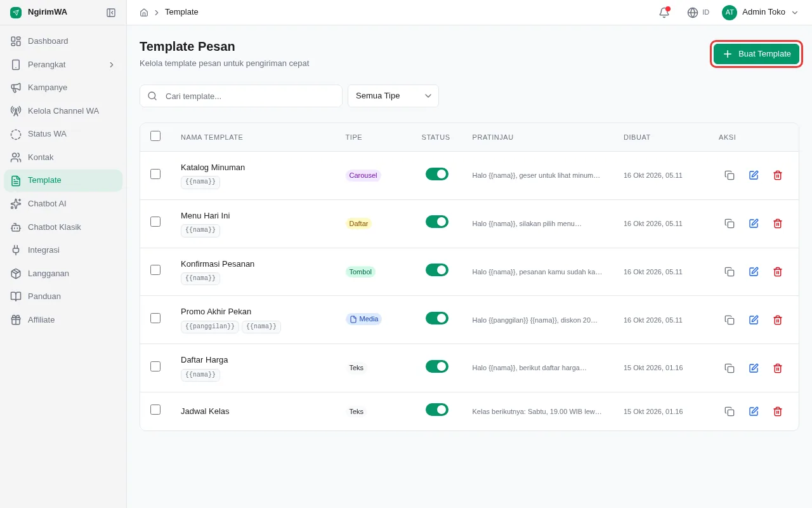
Task: Check the Daftar Harga row checkbox
Action: [155, 366]
